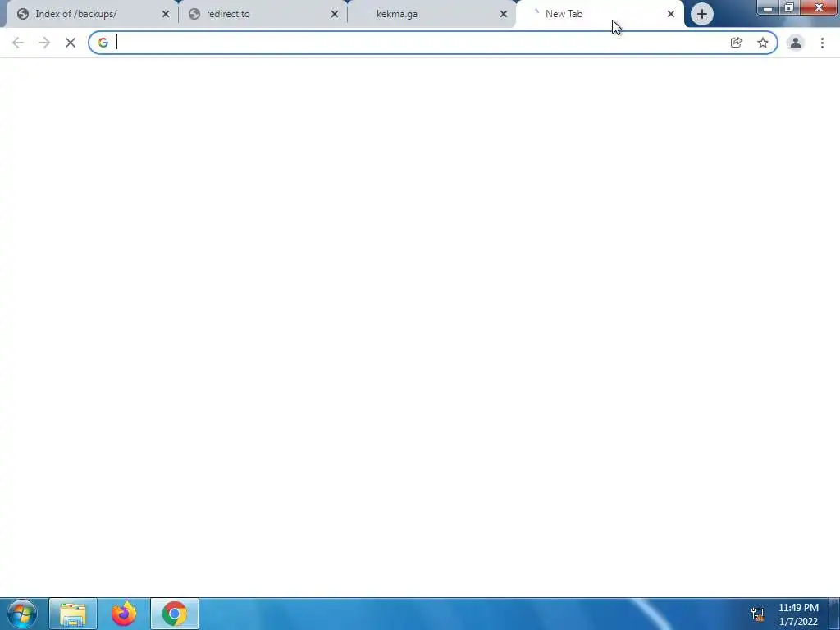840x630 pixels.
Task: Restore down the Chrome window
Action: (x=788, y=7)
